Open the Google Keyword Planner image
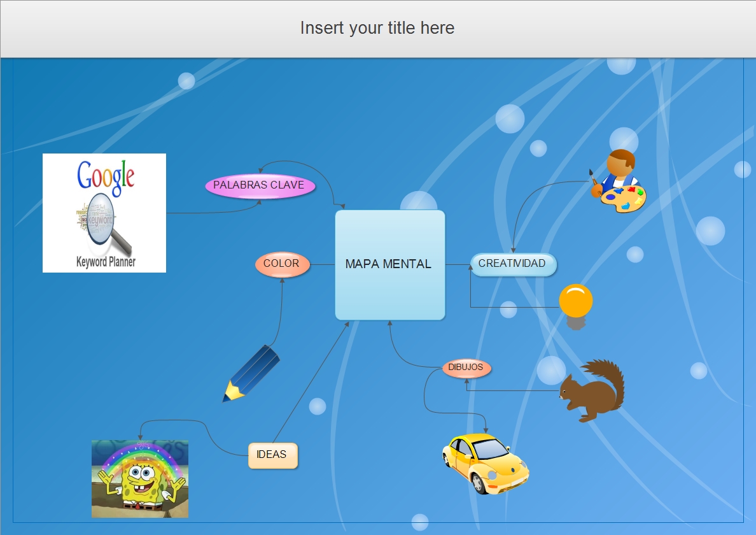 [x=104, y=212]
